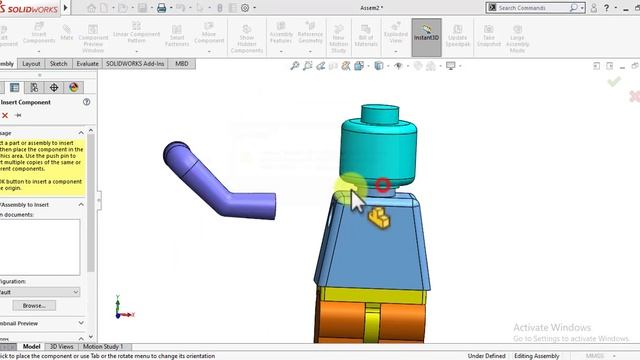This screenshot has width=640, height=360.
Task: Click the Home icon in title bar
Action: pos(91,8)
